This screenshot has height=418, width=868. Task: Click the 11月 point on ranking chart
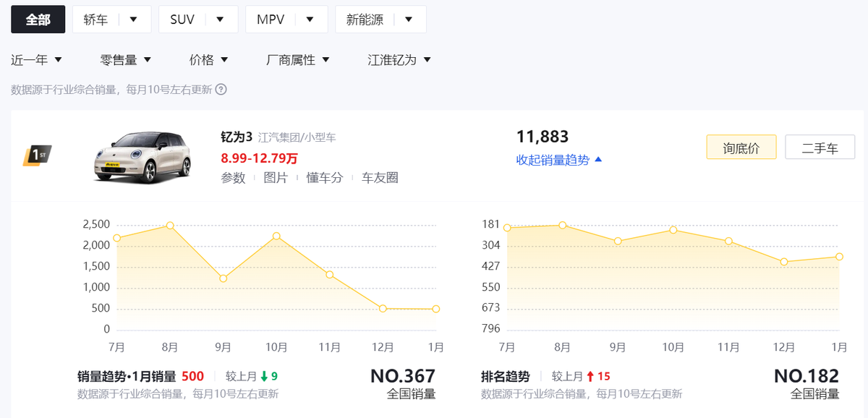(728, 241)
